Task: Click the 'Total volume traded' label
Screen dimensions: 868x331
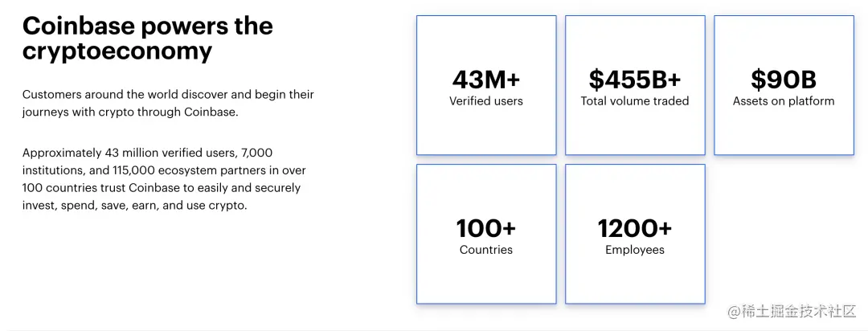Action: coord(635,101)
